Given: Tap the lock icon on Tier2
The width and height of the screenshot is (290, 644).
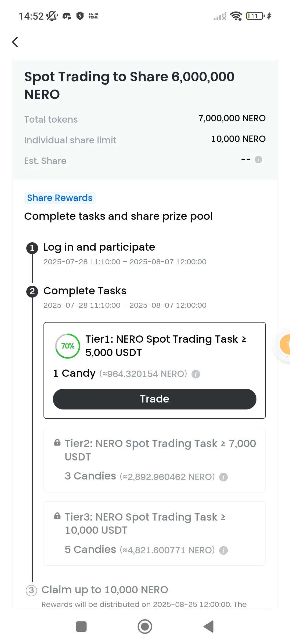Looking at the screenshot, I should pos(57,442).
